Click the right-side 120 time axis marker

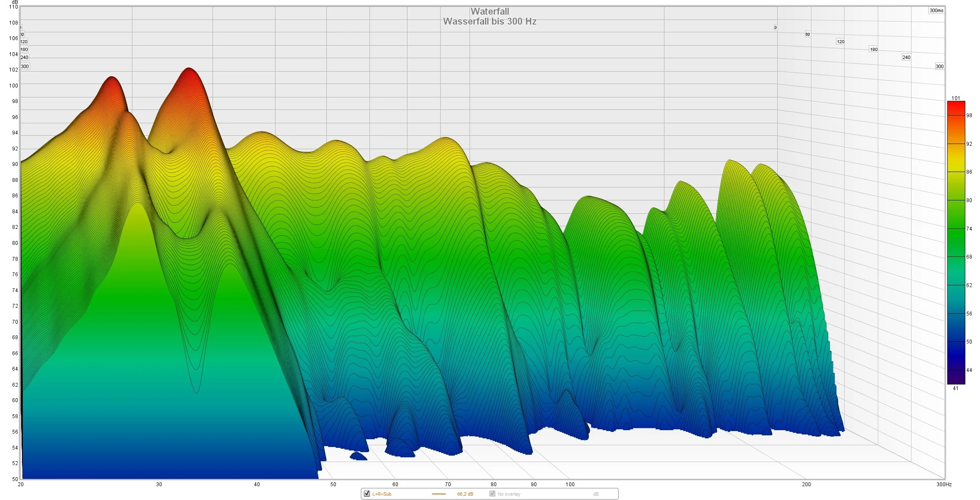pyautogui.click(x=840, y=42)
